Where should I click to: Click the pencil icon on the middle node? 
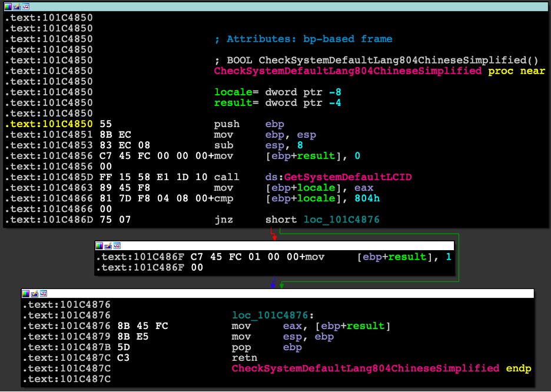tap(107, 245)
